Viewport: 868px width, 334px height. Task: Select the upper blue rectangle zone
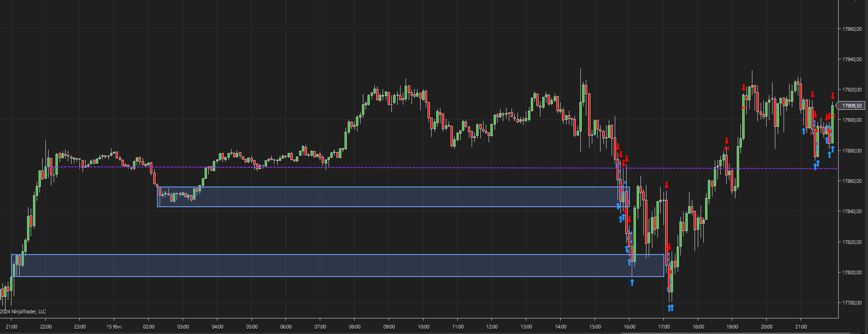[x=393, y=197]
